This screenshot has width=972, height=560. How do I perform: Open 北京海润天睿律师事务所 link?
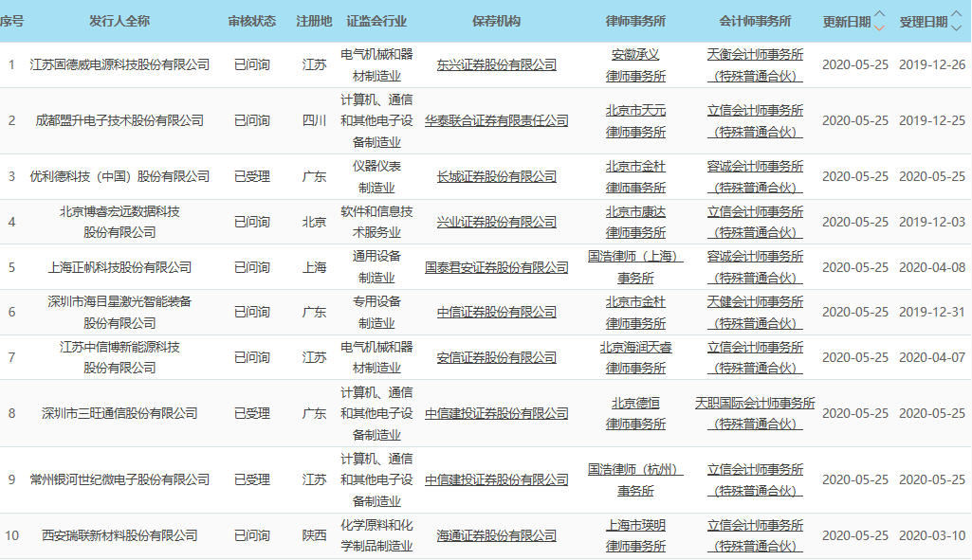635,357
